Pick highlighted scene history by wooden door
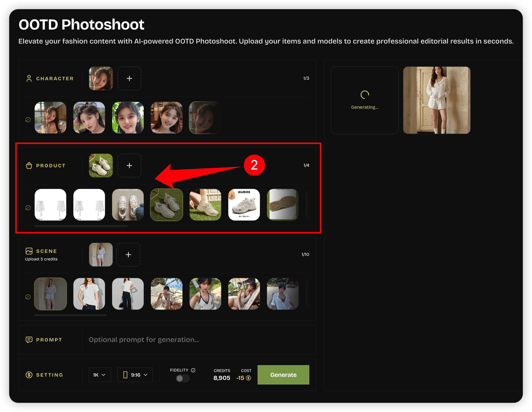Viewport: 532px width, 412px height. pyautogui.click(x=50, y=294)
